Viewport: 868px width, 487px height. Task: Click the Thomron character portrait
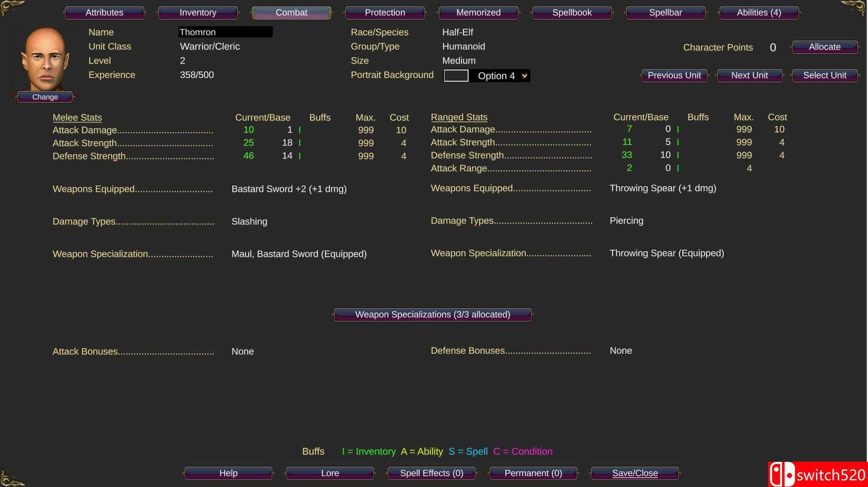tap(45, 59)
